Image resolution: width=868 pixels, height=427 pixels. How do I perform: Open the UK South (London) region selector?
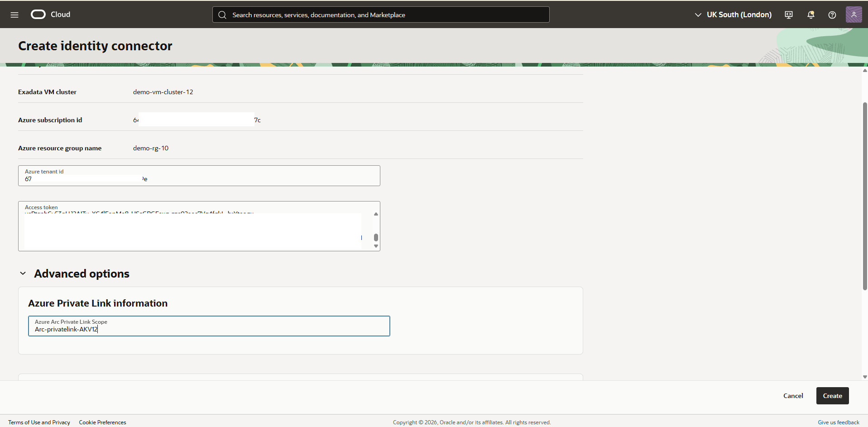(x=739, y=14)
